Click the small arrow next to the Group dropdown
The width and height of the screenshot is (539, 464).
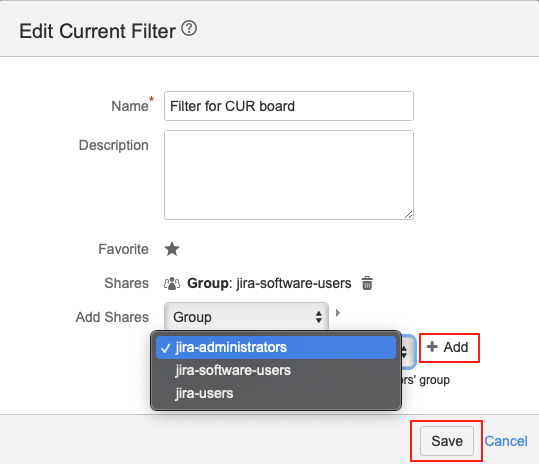338,313
